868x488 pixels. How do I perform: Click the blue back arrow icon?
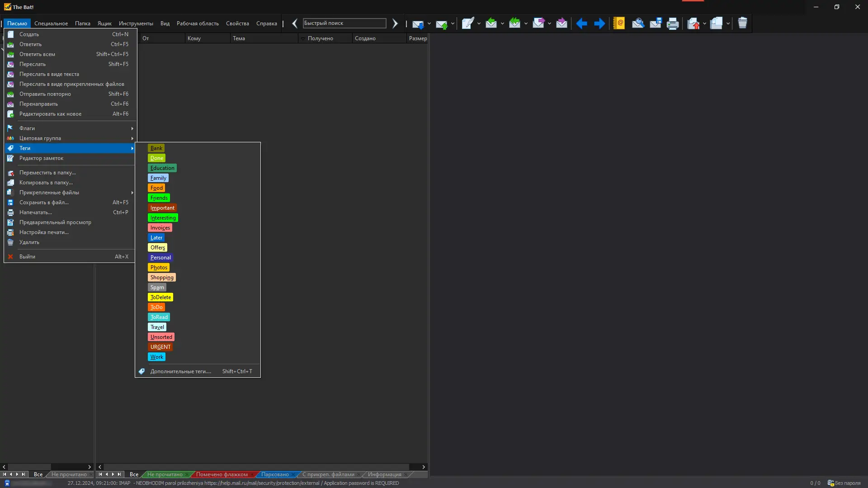(x=581, y=23)
